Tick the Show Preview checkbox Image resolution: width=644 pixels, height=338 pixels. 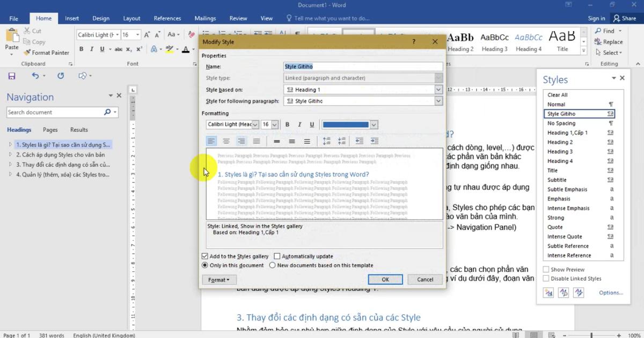546,269
